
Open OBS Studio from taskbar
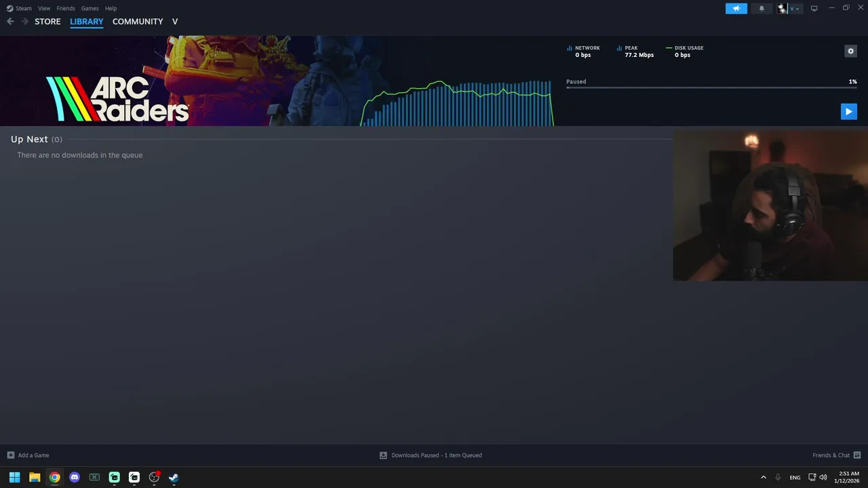tap(154, 477)
